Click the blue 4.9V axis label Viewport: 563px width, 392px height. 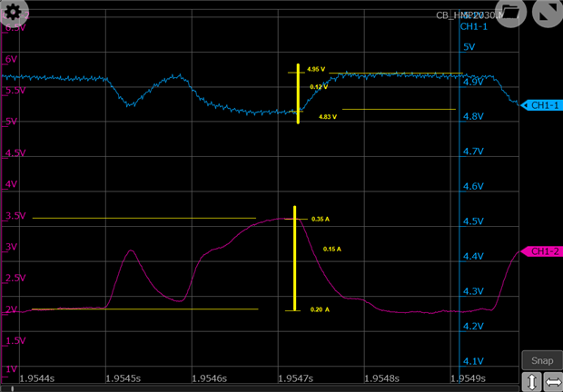click(x=473, y=83)
